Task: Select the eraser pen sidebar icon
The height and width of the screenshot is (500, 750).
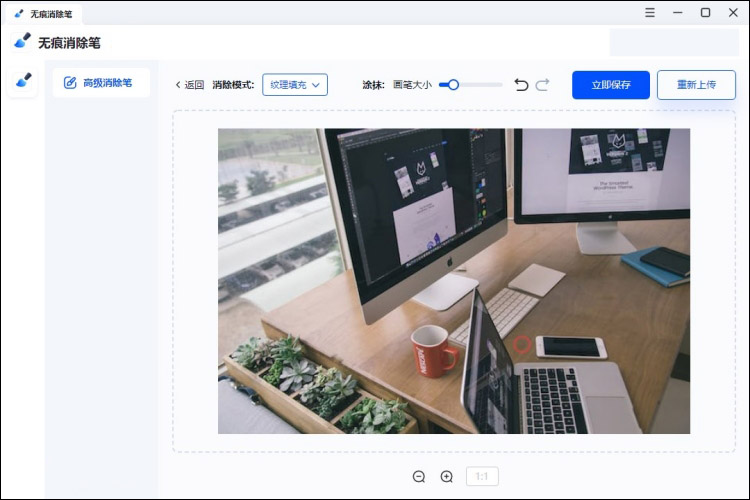Action: (23, 80)
